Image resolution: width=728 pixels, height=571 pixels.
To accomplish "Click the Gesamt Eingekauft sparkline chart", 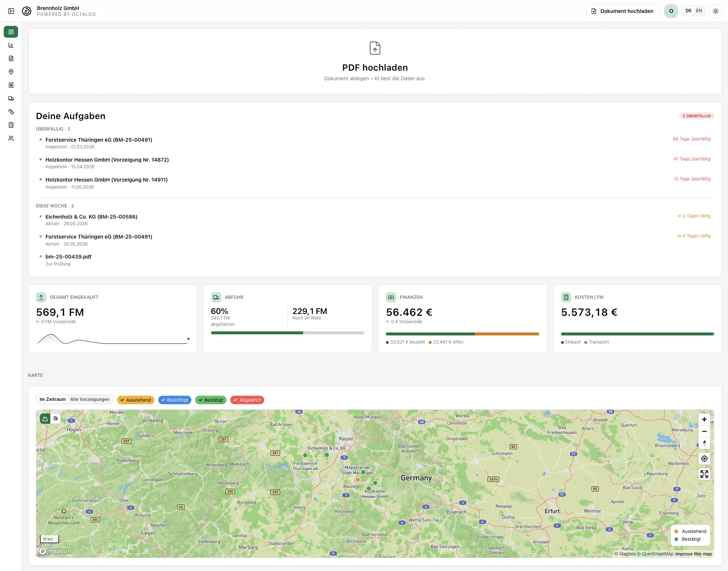I will click(113, 339).
